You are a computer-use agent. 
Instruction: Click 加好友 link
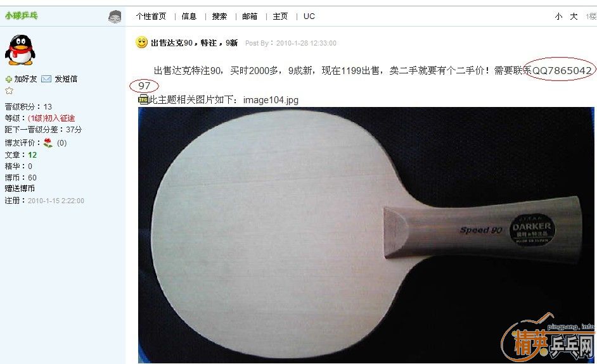point(25,79)
